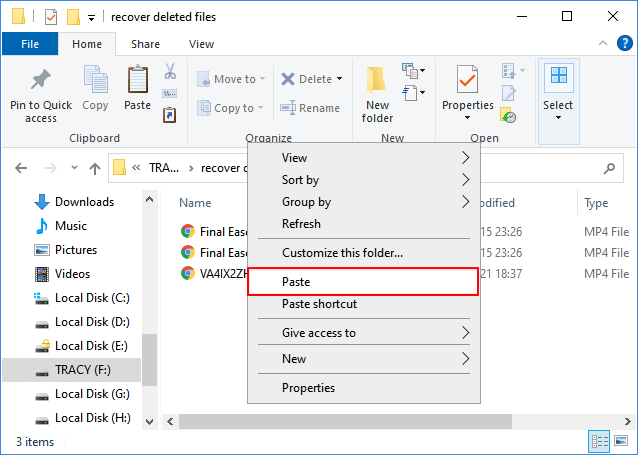
Task: Switch to large icons view in status bar
Action: pyautogui.click(x=621, y=441)
